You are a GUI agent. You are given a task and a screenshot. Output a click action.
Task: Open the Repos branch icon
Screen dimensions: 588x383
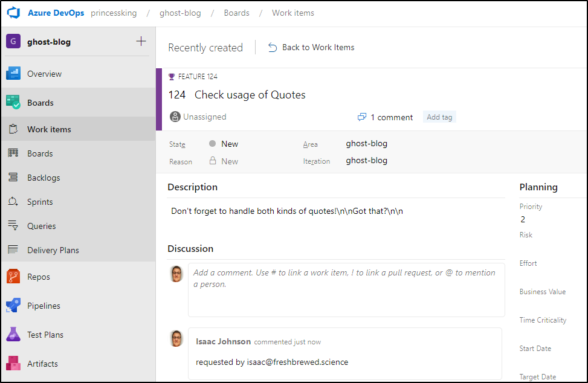(13, 277)
